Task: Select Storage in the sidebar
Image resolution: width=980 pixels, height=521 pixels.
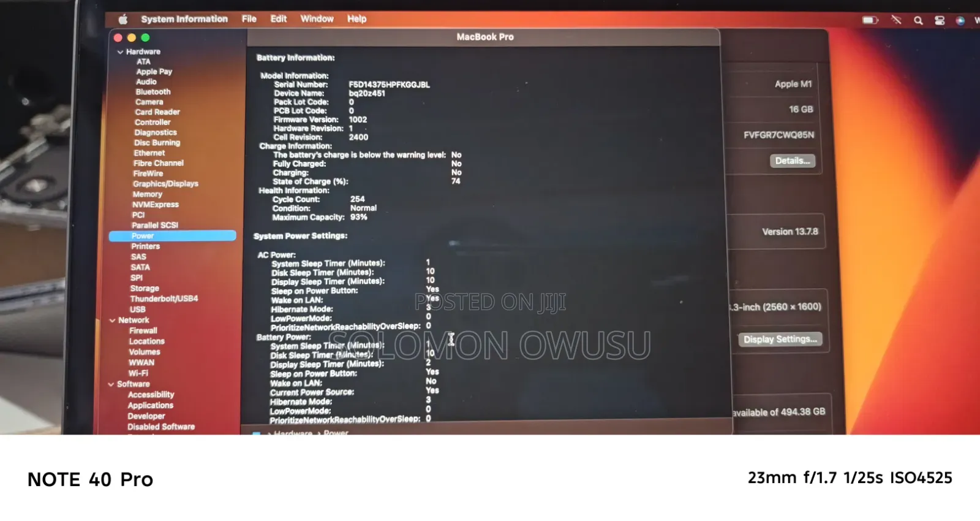Action: tap(145, 288)
